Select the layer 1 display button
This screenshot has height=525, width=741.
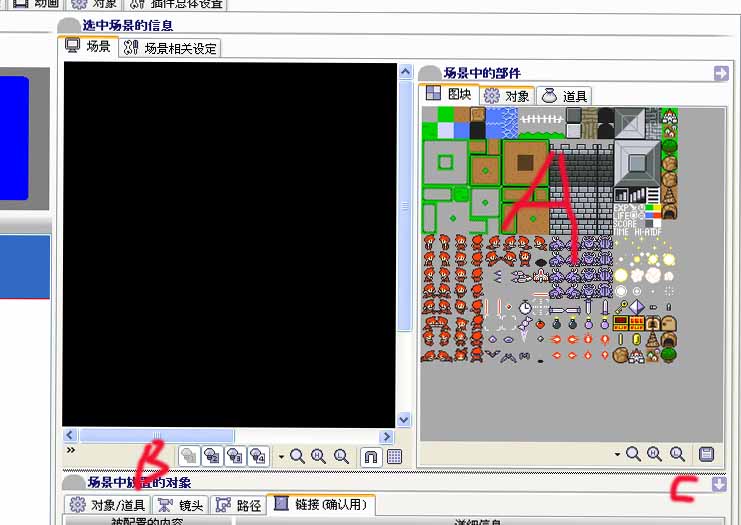coord(189,456)
